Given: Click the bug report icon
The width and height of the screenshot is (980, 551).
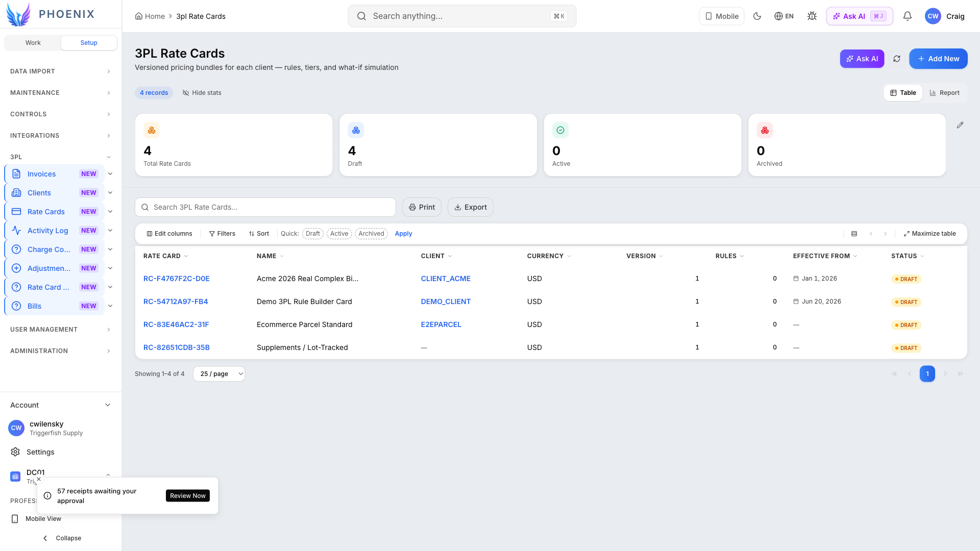Looking at the screenshot, I should click(812, 16).
